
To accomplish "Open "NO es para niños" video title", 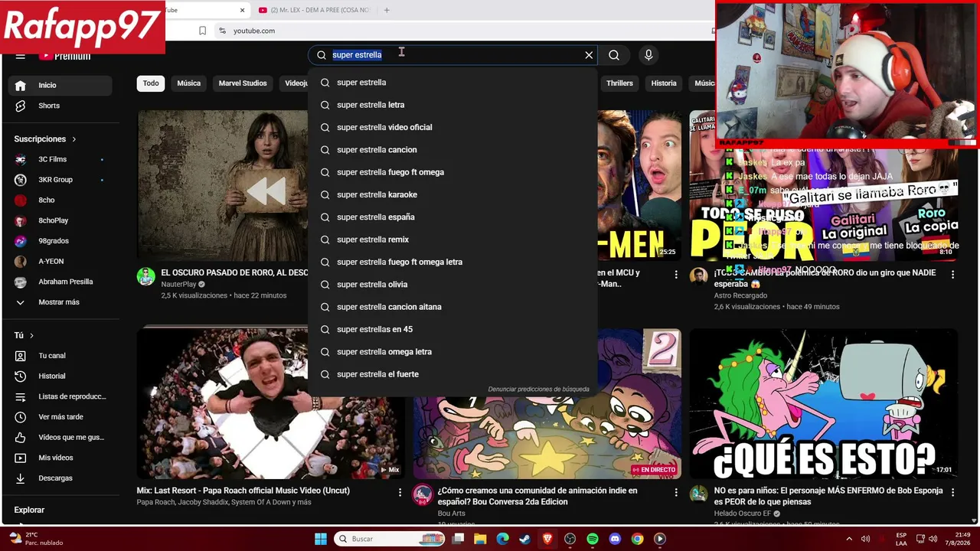I will click(x=828, y=496).
